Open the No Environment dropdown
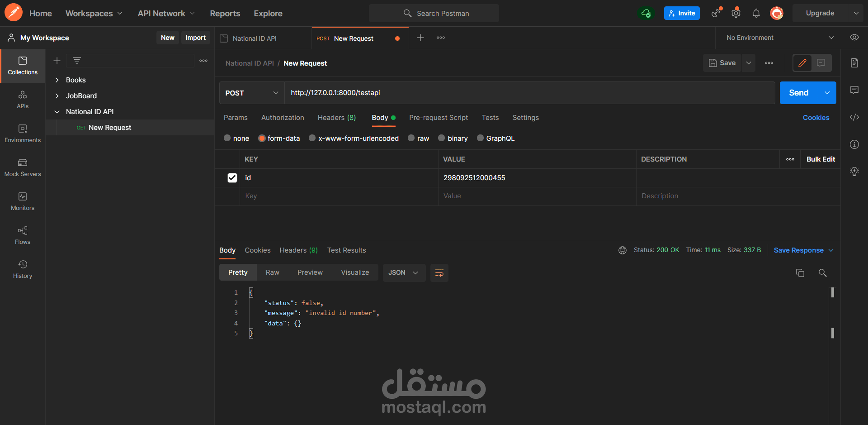868x425 pixels. 780,38
